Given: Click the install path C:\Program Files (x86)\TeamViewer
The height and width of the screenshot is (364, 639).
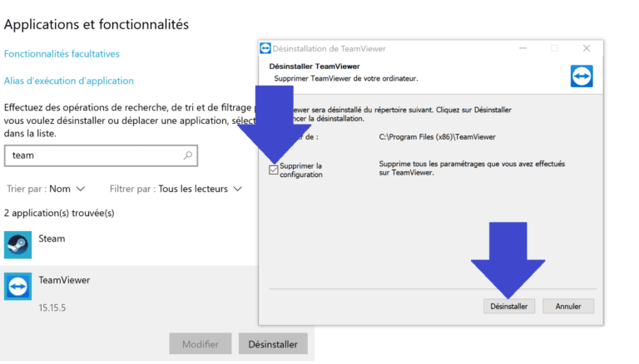Looking at the screenshot, I should tap(438, 137).
